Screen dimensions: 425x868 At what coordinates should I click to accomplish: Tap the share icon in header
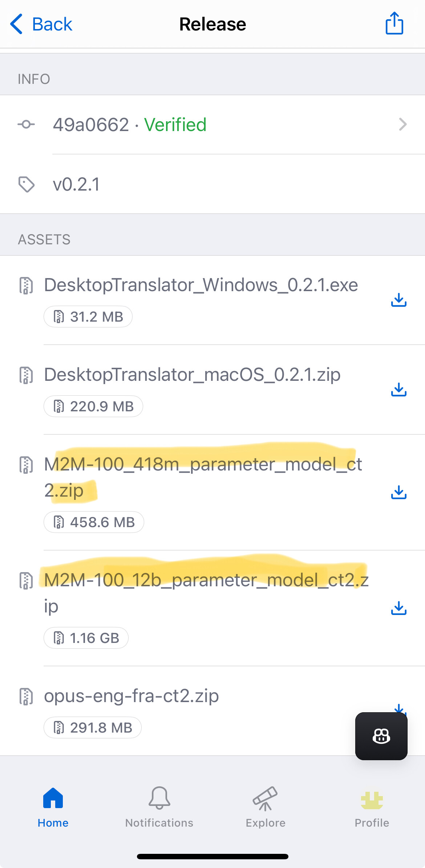(394, 24)
